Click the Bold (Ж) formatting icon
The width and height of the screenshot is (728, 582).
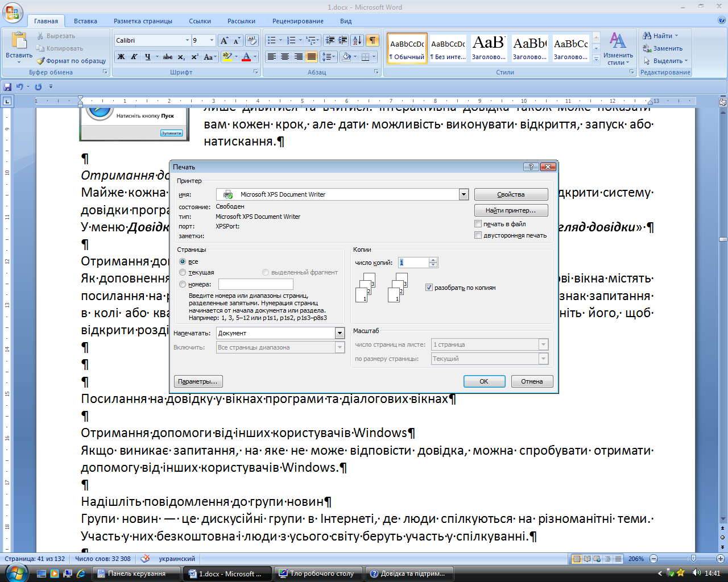[121, 57]
